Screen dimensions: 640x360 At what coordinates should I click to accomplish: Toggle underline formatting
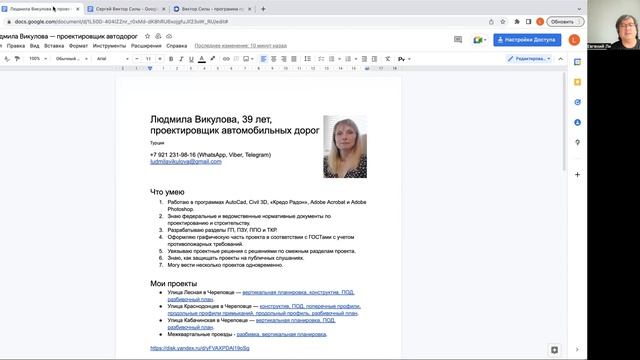[x=191, y=59]
